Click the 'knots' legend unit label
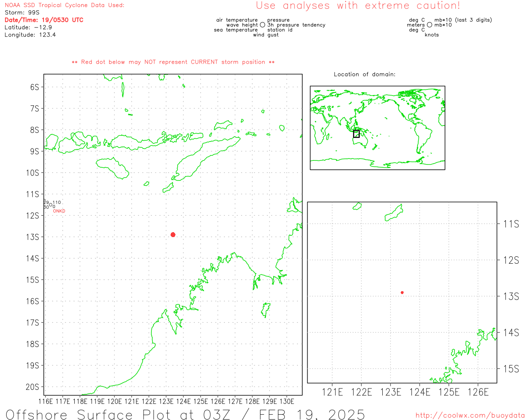Screen dimensions: 525x420 (x=432, y=35)
